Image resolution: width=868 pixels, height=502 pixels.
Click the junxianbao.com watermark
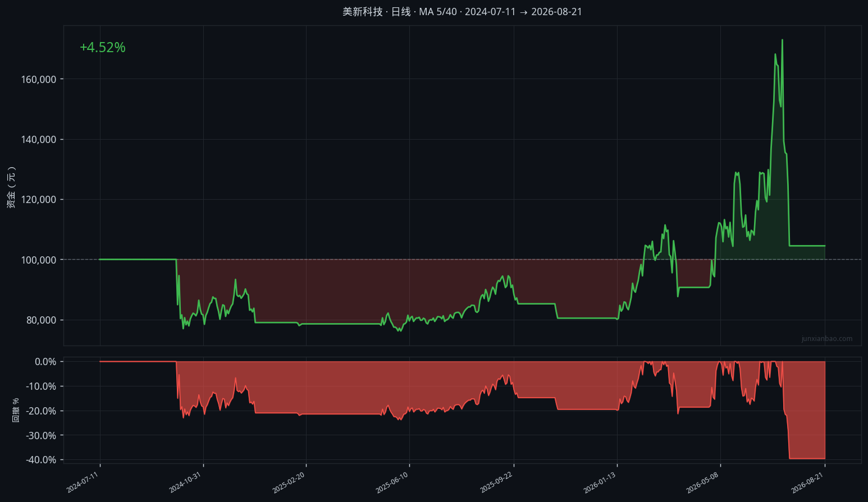coord(826,339)
